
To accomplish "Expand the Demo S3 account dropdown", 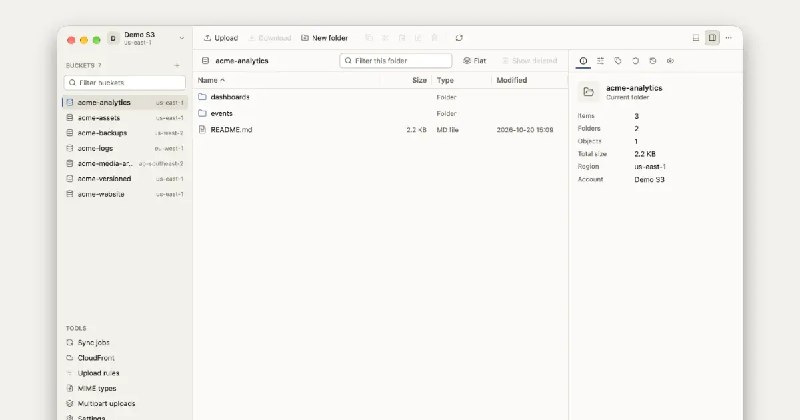I will (x=182, y=38).
